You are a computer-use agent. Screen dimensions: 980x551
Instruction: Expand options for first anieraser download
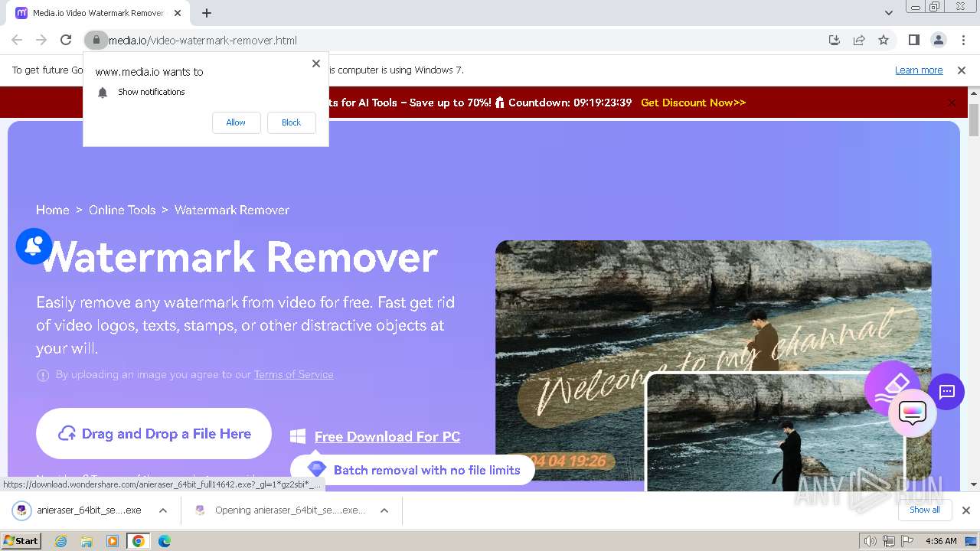[162, 510]
